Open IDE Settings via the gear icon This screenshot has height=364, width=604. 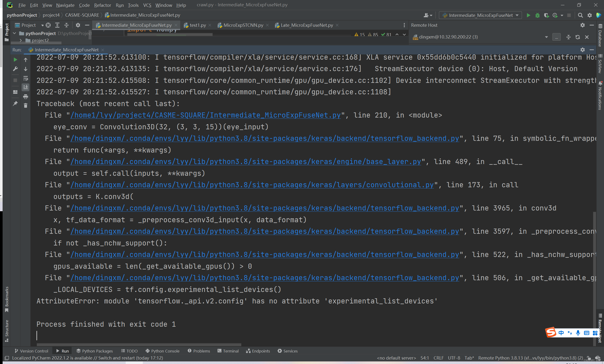pyautogui.click(x=590, y=15)
